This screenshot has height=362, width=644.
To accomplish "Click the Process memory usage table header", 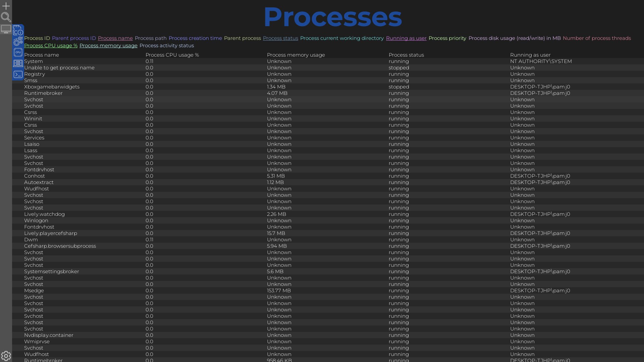I will (x=296, y=55).
